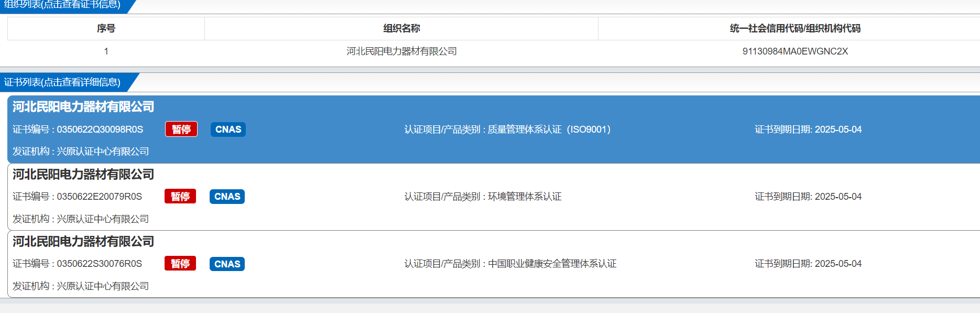This screenshot has width=980, height=313.
Task: Click the CNAS badge for certificate 0350622Q30098R0S
Action: pyautogui.click(x=228, y=129)
